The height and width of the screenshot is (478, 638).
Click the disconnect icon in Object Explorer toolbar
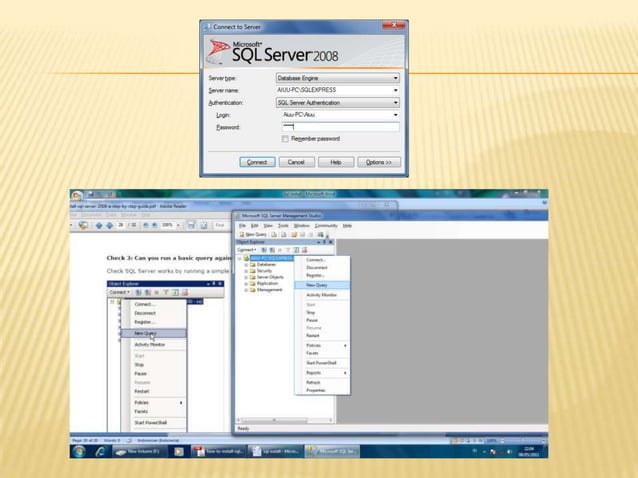(272, 250)
